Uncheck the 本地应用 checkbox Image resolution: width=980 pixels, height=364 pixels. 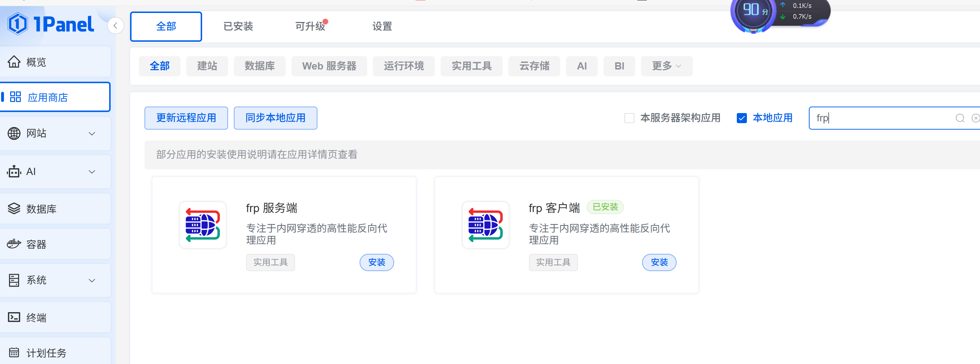tap(741, 118)
